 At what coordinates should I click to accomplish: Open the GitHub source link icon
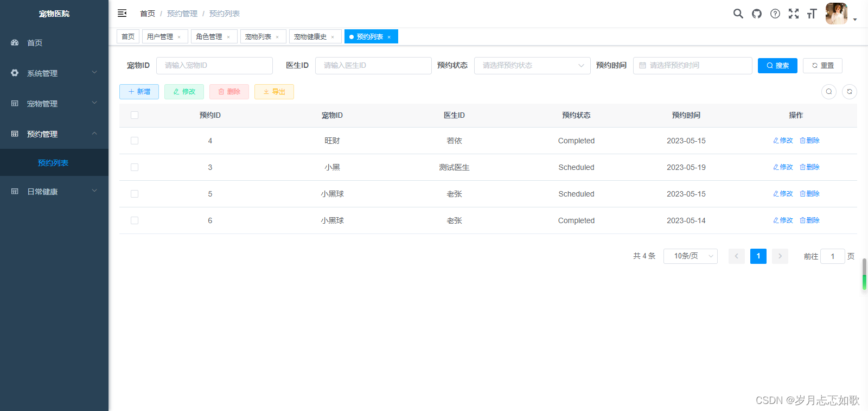point(757,14)
